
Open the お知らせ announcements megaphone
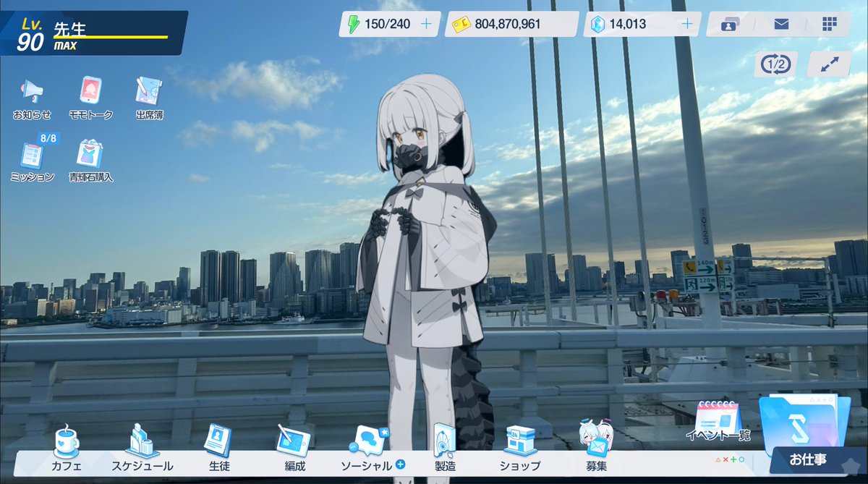tap(32, 98)
